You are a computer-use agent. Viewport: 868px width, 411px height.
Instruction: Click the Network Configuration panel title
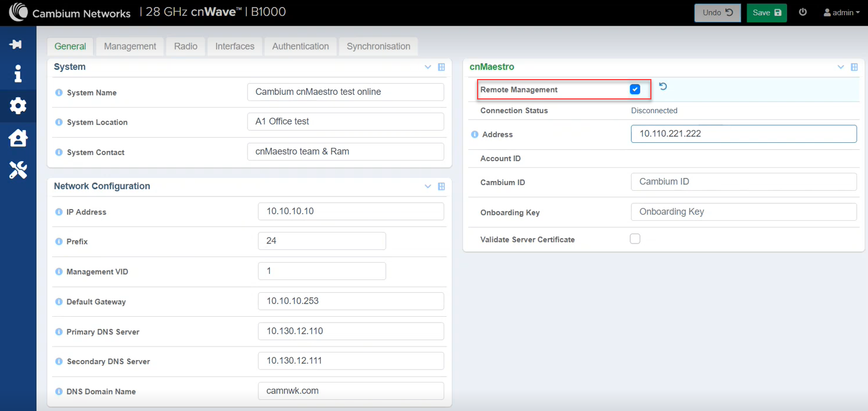pos(102,186)
